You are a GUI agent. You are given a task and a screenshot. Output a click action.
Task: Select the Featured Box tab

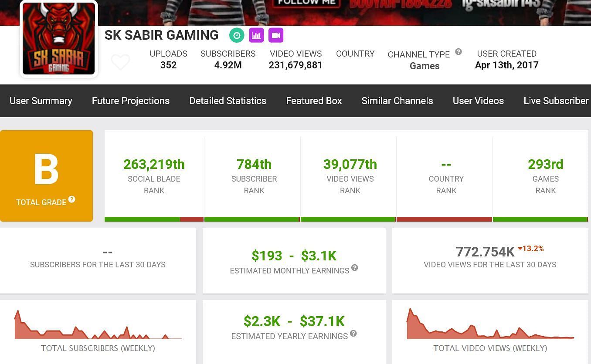(314, 101)
